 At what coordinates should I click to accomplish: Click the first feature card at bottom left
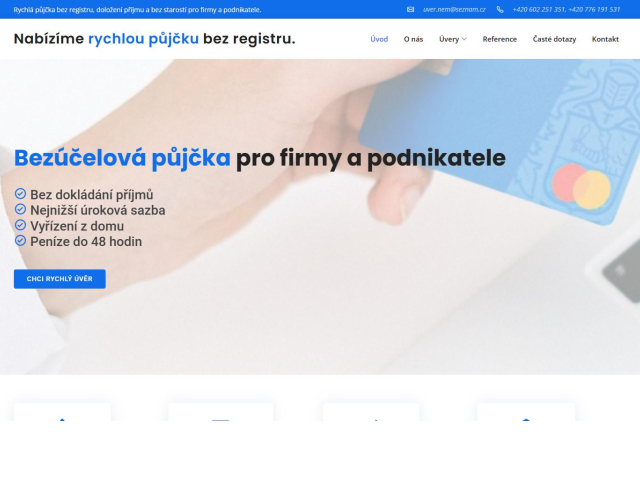click(62, 412)
